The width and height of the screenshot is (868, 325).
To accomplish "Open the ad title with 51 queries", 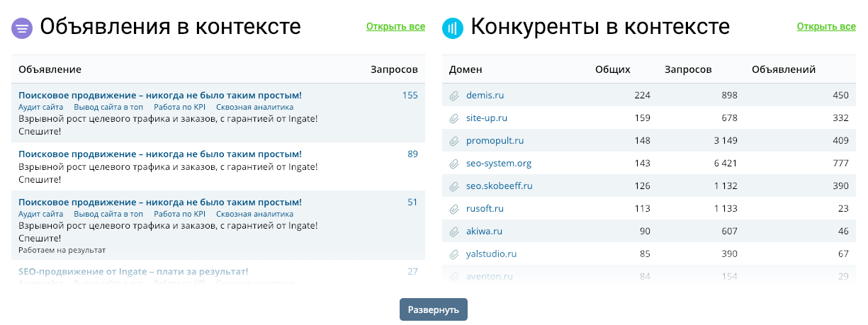I will 160,203.
